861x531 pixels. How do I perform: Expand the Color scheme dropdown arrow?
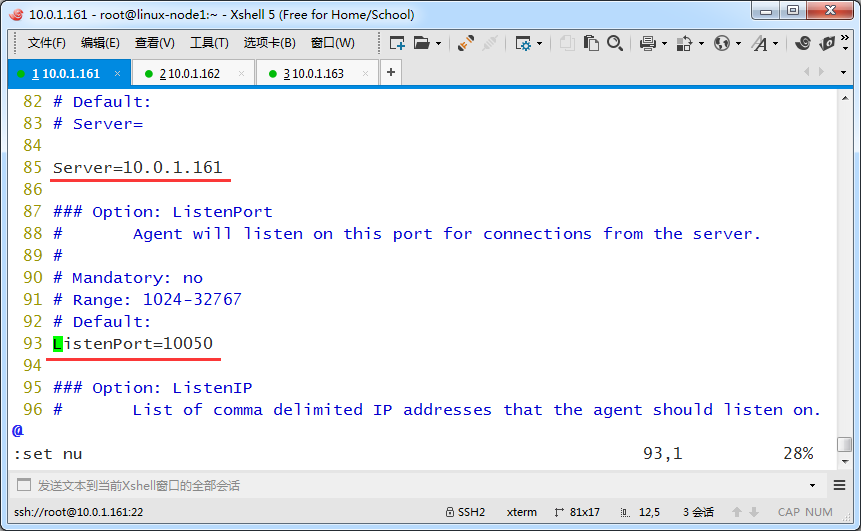(x=701, y=43)
